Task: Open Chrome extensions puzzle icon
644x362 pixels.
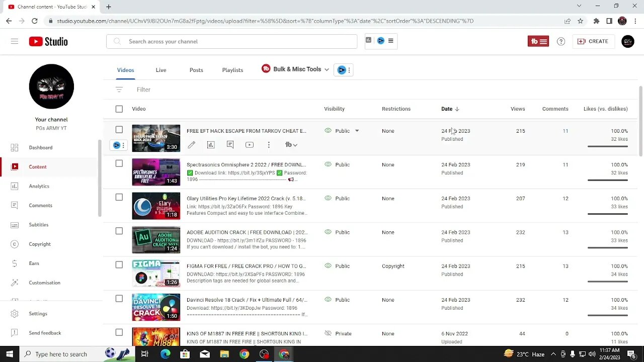Action: point(596,21)
